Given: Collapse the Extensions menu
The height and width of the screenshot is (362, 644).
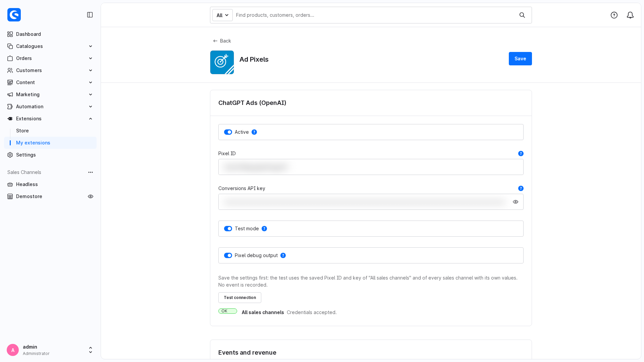Looking at the screenshot, I should click(50, 119).
